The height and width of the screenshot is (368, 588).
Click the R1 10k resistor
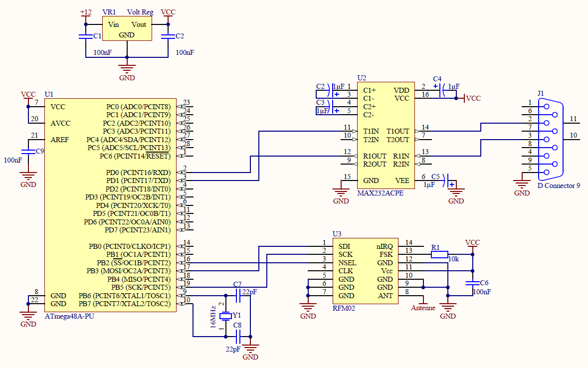tap(439, 255)
